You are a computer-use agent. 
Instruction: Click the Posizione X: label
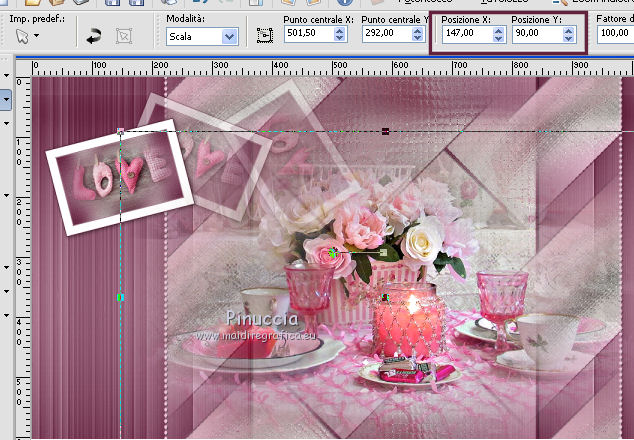coord(466,19)
